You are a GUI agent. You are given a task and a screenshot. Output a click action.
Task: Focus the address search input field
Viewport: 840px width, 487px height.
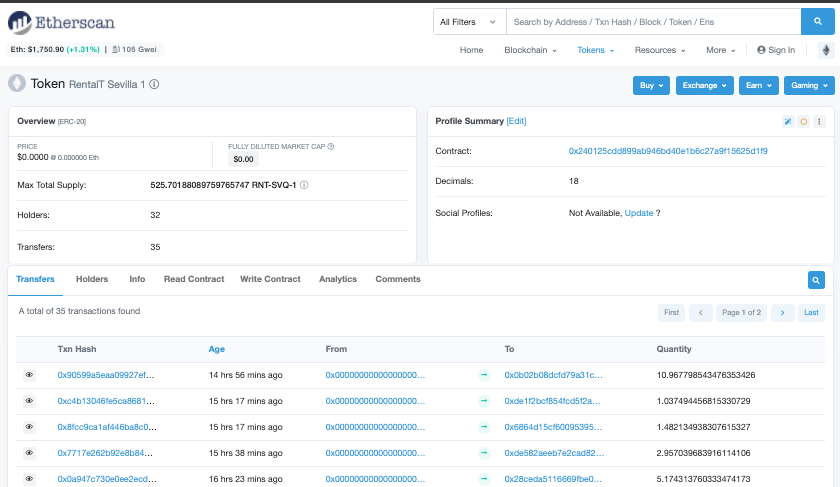(x=654, y=22)
